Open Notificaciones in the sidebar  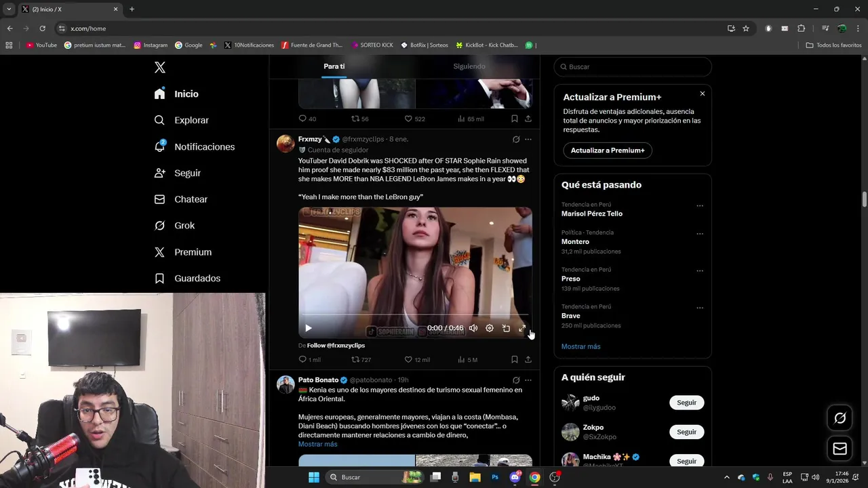tap(195, 146)
